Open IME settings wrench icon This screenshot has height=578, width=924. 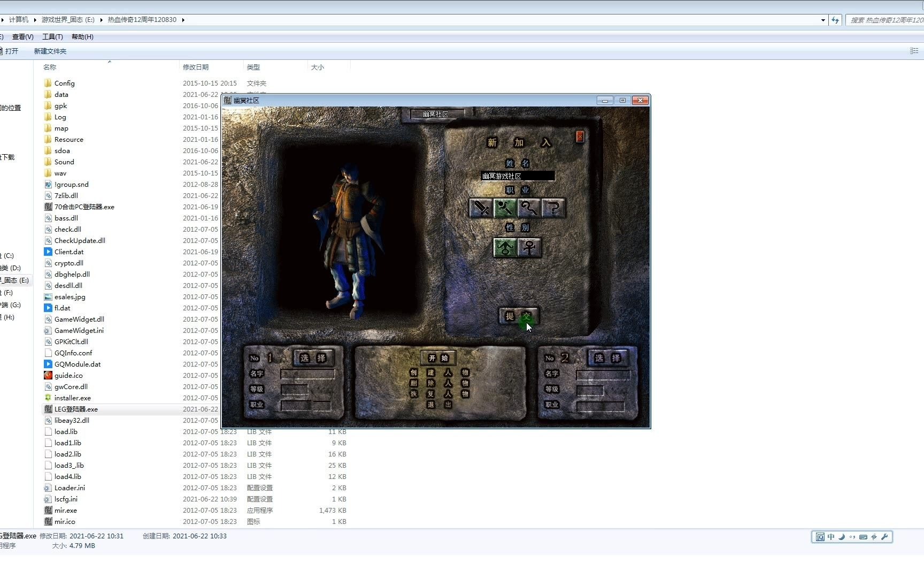point(884,537)
